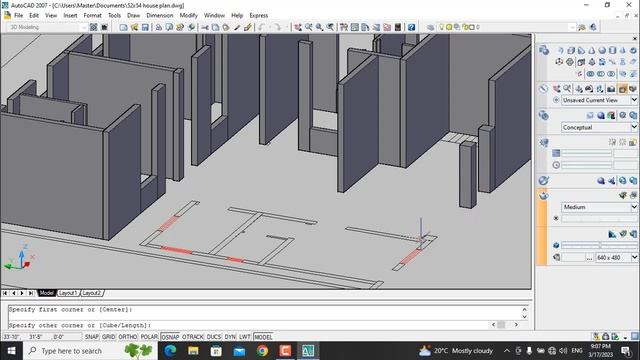Open the layer list dropdown in toolbar
The height and width of the screenshot is (360, 640).
tap(572, 27)
